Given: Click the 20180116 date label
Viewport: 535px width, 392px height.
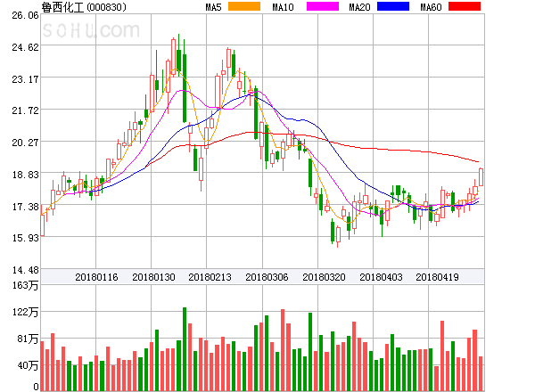Looking at the screenshot, I should [96, 277].
